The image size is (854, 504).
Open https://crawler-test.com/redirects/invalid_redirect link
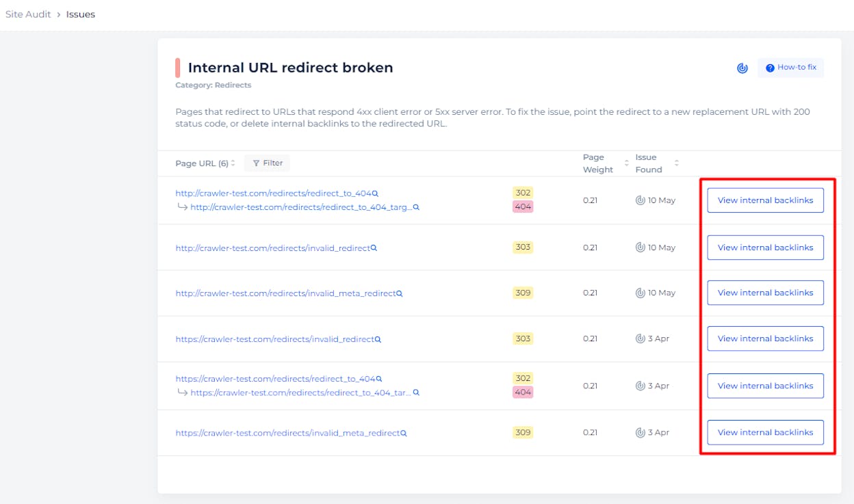coord(274,339)
